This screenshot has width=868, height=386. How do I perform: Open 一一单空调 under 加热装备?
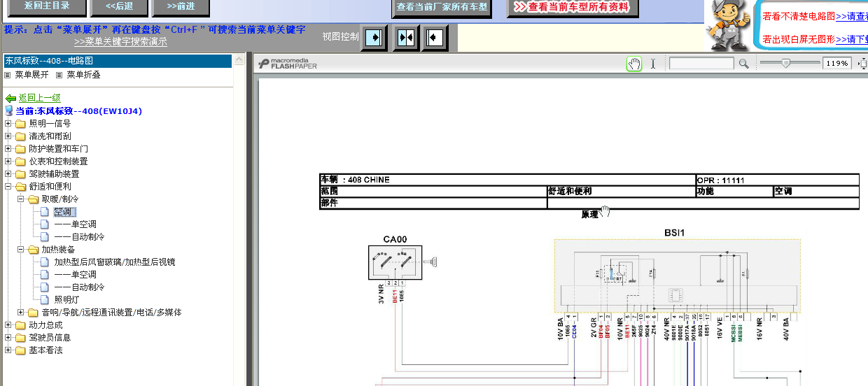(x=75, y=275)
